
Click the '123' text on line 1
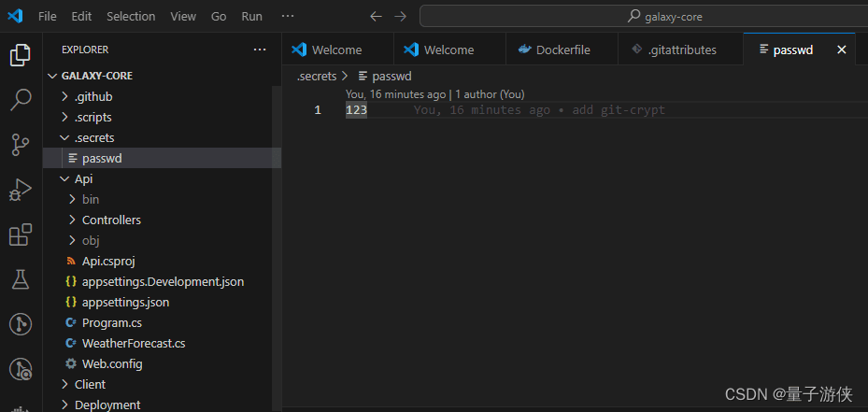coord(357,110)
